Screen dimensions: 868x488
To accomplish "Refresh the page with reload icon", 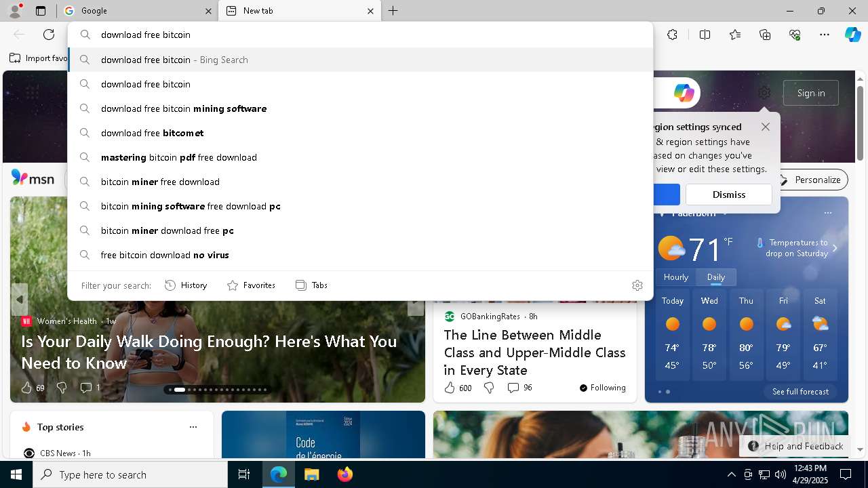I will (x=49, y=35).
